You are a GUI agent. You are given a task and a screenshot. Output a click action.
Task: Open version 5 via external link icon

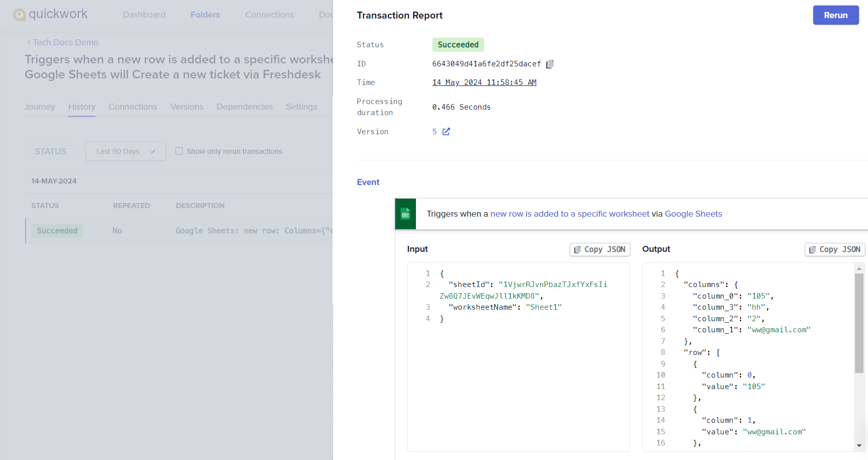point(446,132)
